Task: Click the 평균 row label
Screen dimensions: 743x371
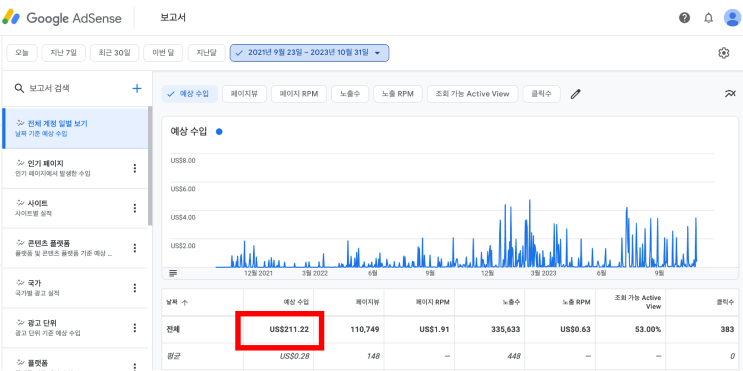Action: pyautogui.click(x=172, y=356)
